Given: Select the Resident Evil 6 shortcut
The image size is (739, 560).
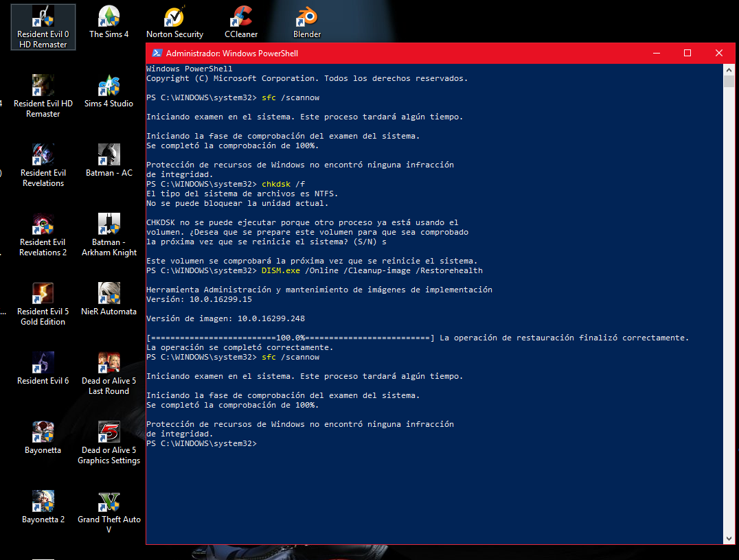Looking at the screenshot, I should point(43,369).
